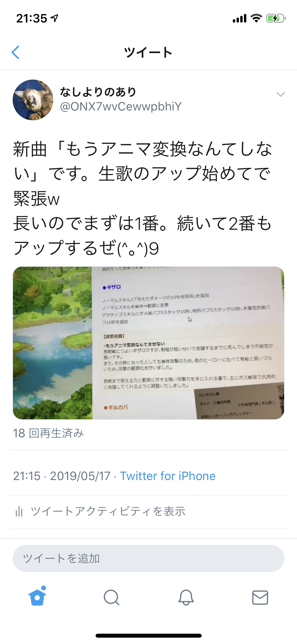Viewport: 297px width, 644px height.
Task: Open the tweet options chevron menu
Action: [280, 94]
